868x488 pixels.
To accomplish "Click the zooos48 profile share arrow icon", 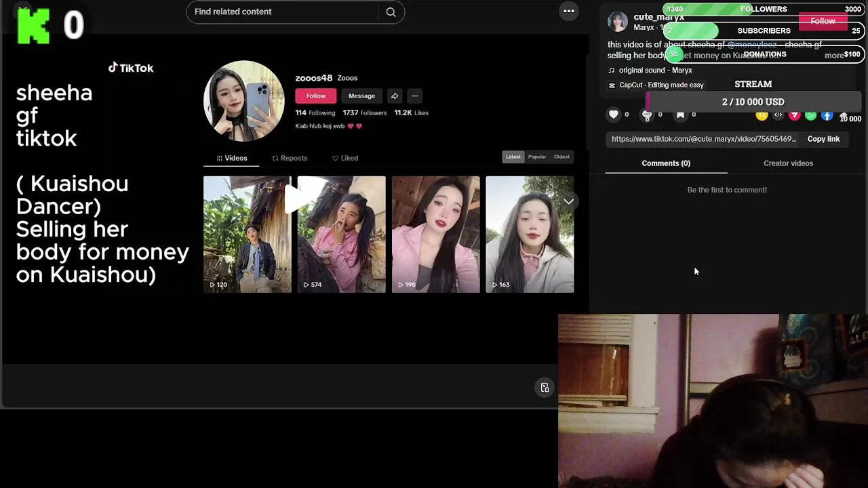I will [395, 96].
